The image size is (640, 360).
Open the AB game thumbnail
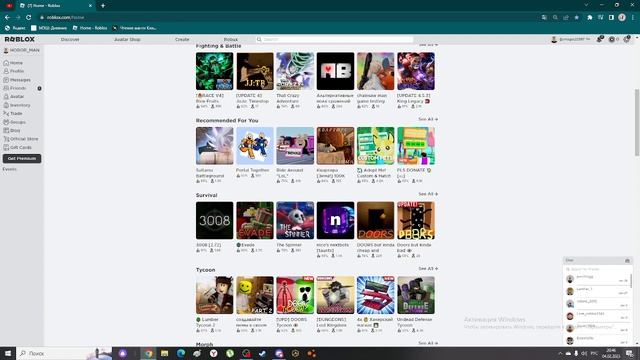click(x=335, y=71)
